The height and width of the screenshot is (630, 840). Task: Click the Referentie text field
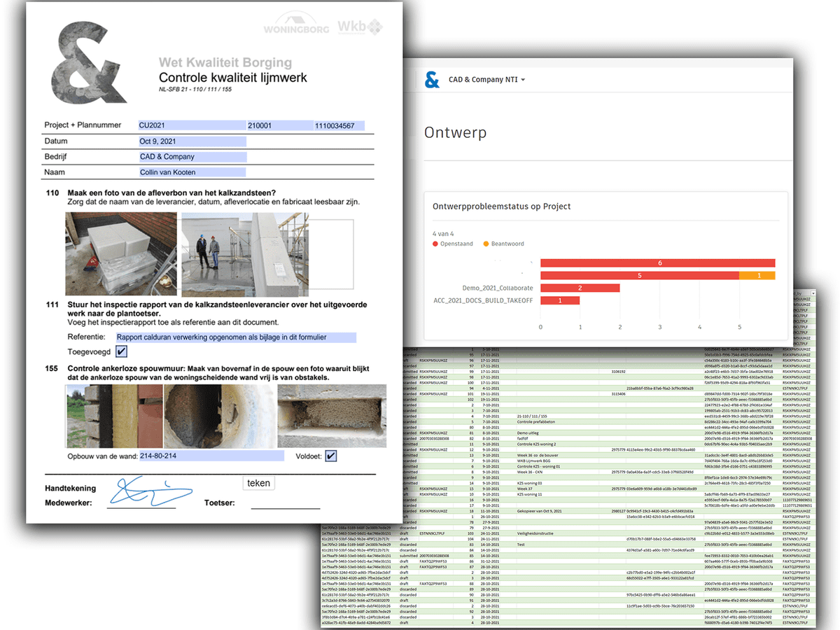tap(236, 337)
